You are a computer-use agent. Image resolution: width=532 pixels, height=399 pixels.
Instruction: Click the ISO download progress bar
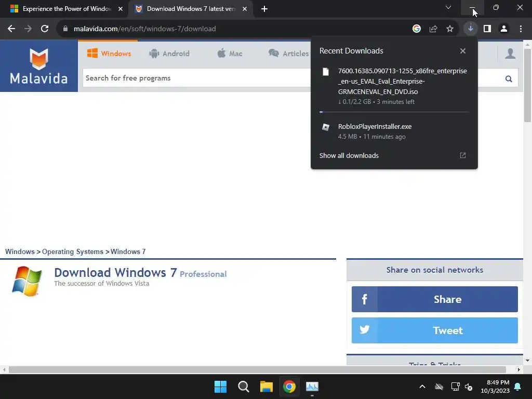coord(394,112)
